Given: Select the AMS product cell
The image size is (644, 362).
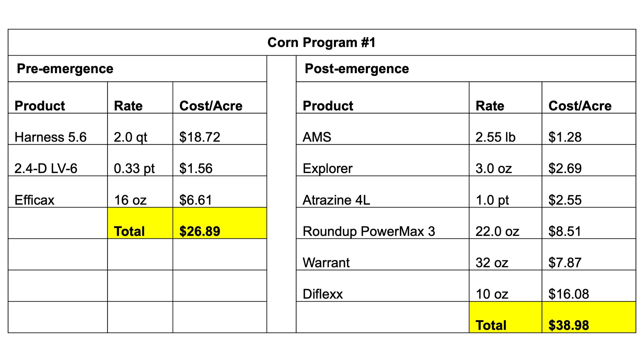Looking at the screenshot, I should (x=383, y=129).
